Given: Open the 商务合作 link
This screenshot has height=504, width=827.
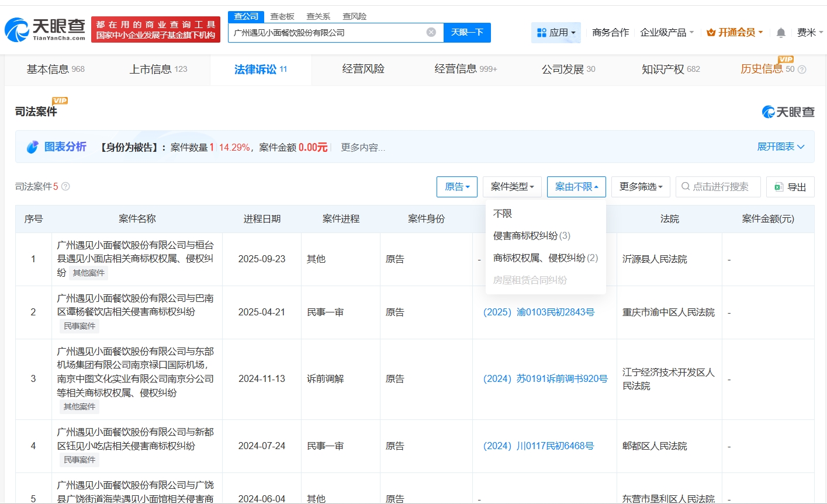Looking at the screenshot, I should (611, 33).
